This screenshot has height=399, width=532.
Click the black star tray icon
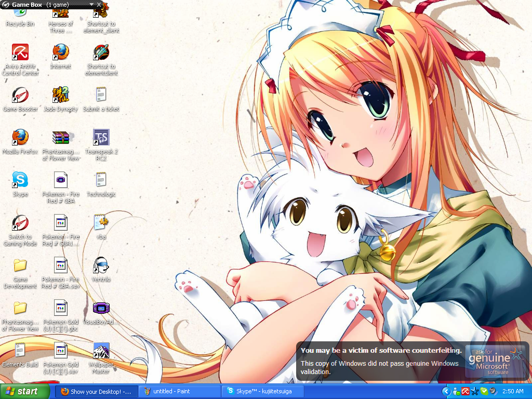(x=475, y=392)
